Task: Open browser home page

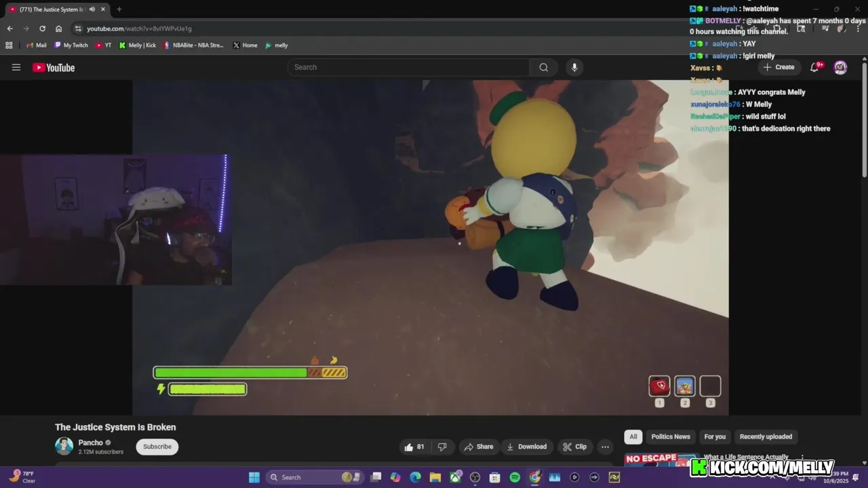Action: [58, 28]
